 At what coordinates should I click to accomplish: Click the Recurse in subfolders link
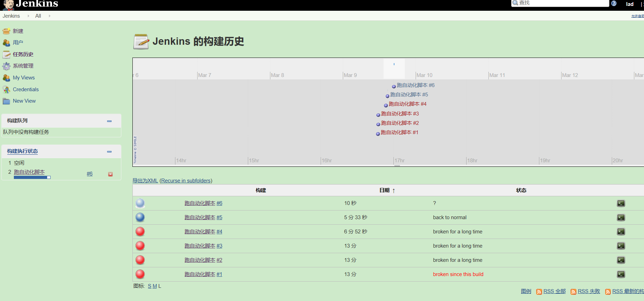(186, 181)
